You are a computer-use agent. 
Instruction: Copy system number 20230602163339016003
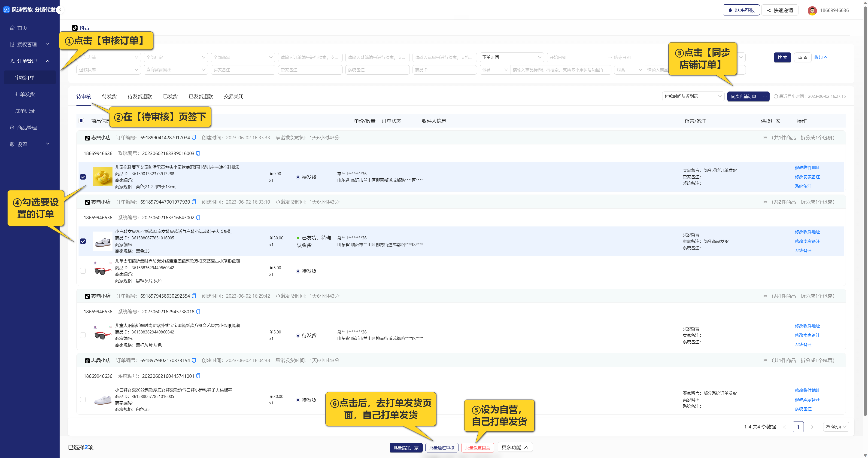click(x=198, y=153)
